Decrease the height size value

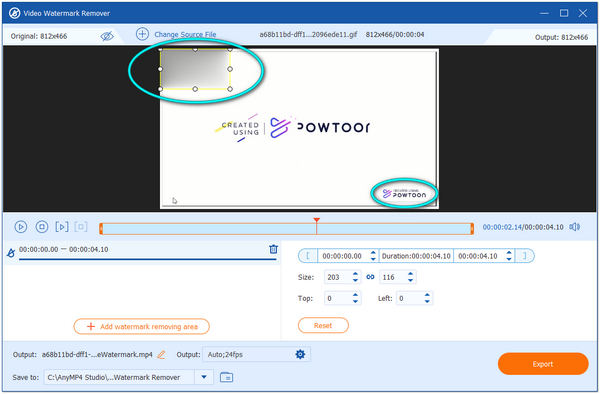pos(411,280)
